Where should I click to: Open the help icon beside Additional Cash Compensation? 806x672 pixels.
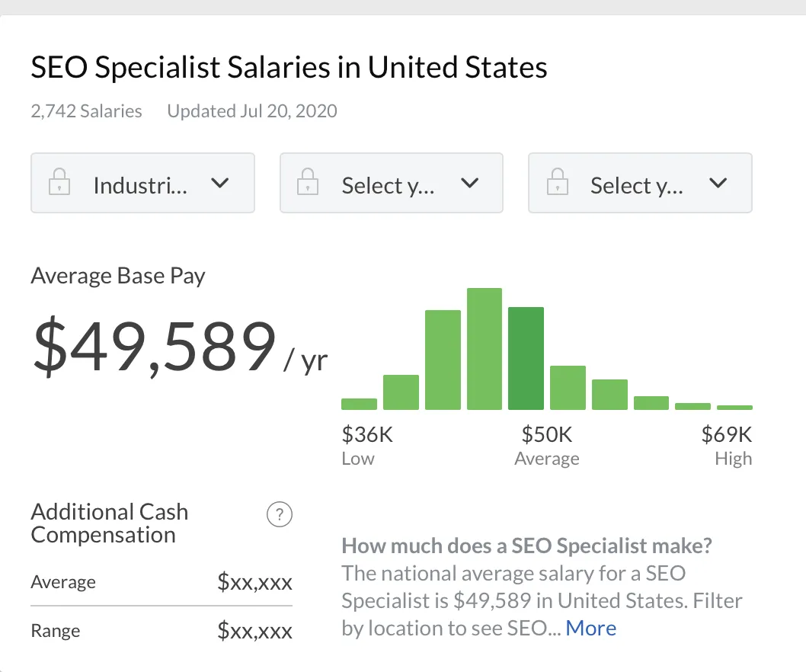(280, 514)
